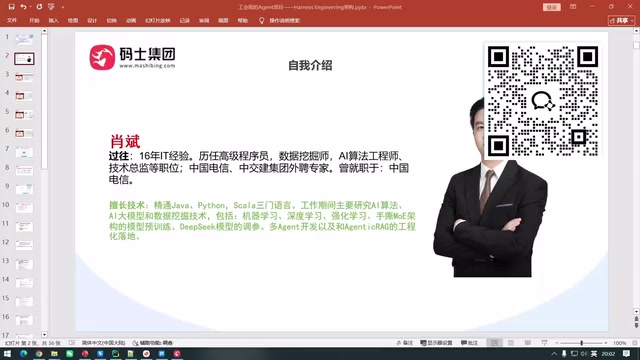Switch to the 插入 (Insert) ribbon tab

pyautogui.click(x=53, y=20)
